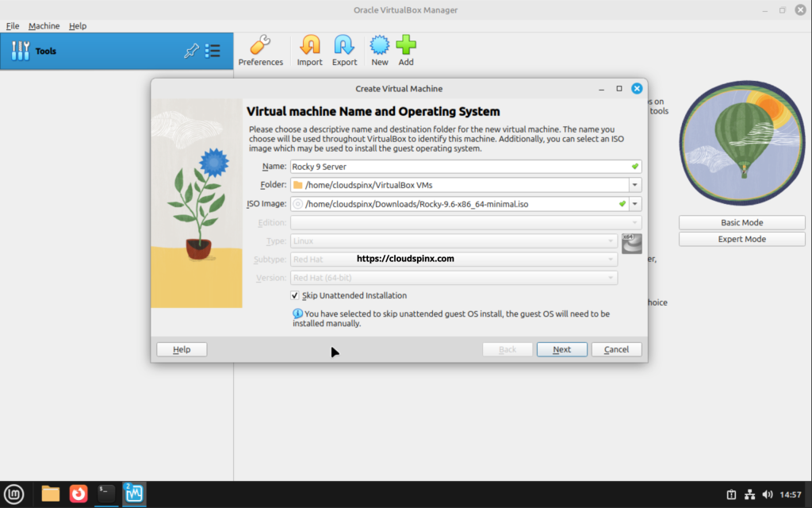
Task: Uncheck Skip Unattended Installation
Action: pyautogui.click(x=294, y=295)
